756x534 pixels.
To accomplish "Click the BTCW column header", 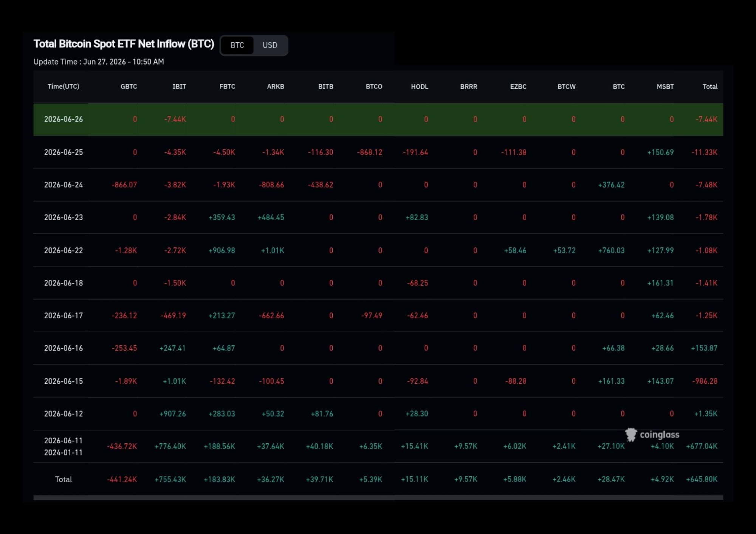I will pyautogui.click(x=567, y=86).
